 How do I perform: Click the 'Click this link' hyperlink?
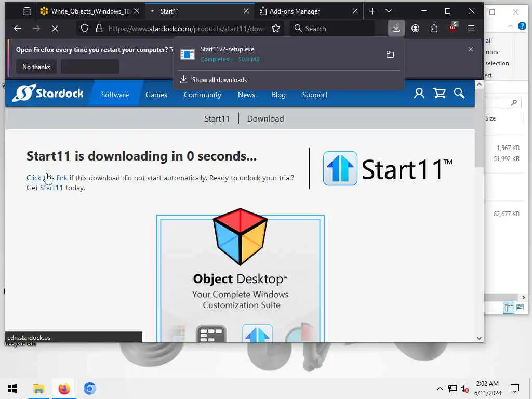(47, 178)
